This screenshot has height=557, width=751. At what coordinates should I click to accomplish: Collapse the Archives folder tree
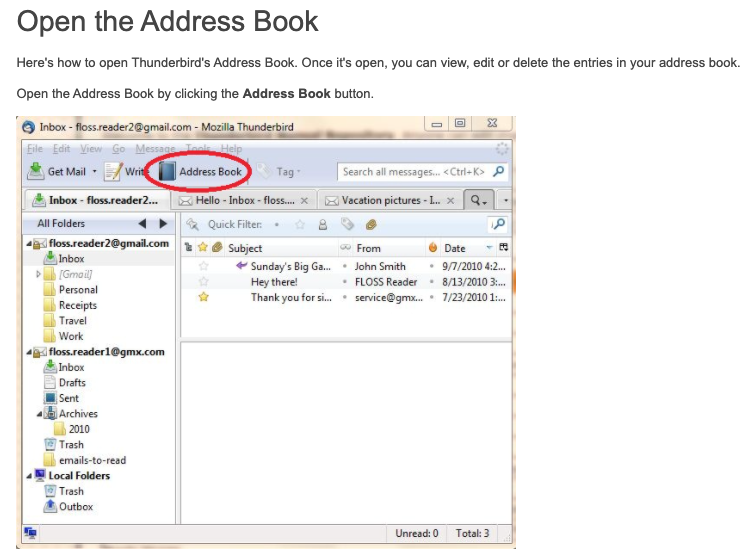tap(39, 414)
